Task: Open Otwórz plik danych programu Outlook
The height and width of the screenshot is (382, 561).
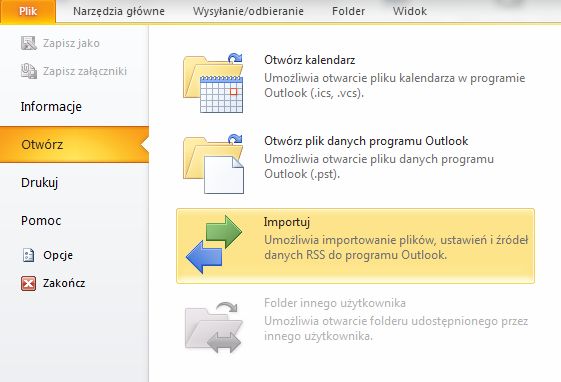Action: click(x=366, y=141)
